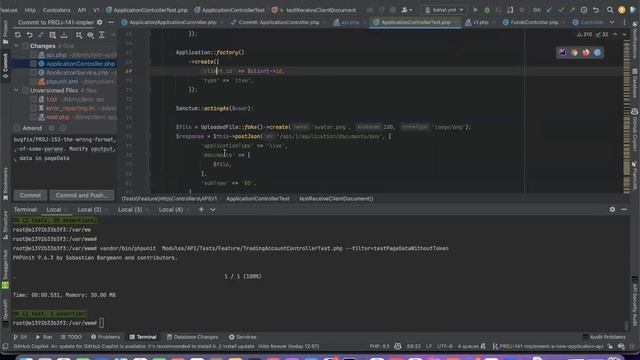Open in PhpStorm built-in browser preview icon
Viewport: 640px width, 360px height.
563,52
